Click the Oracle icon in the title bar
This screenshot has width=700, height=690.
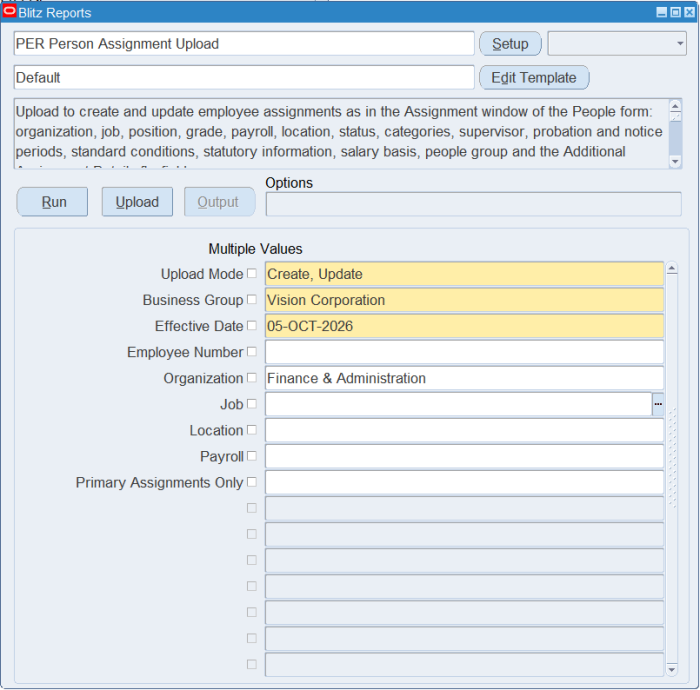(9, 12)
